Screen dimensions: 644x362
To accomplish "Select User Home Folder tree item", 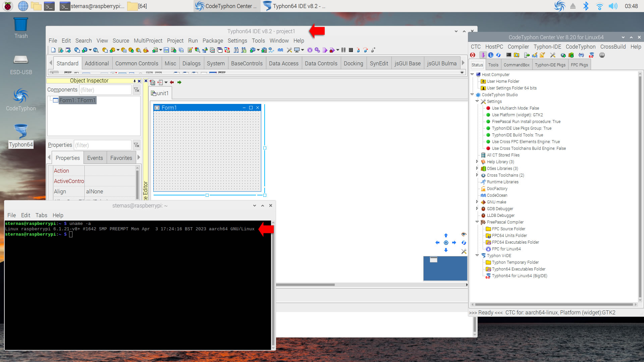I will pyautogui.click(x=503, y=81).
